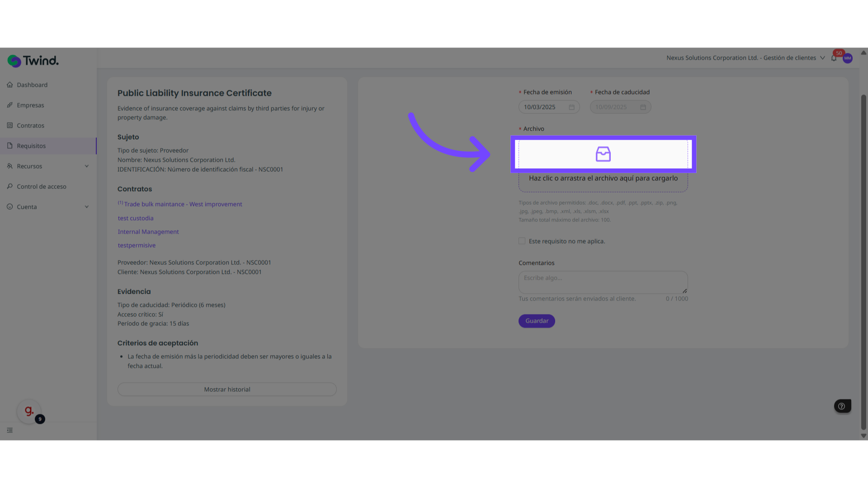
Task: Click Mostrar historial button
Action: coord(227,389)
